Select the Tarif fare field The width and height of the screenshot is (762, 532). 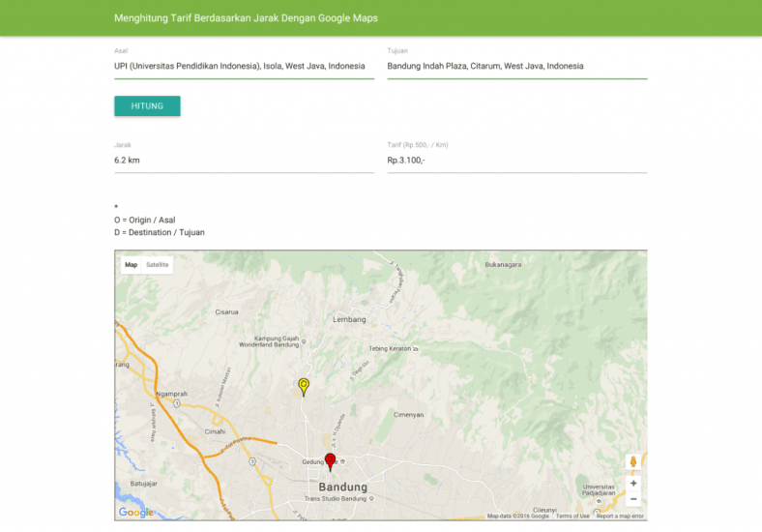(517, 161)
